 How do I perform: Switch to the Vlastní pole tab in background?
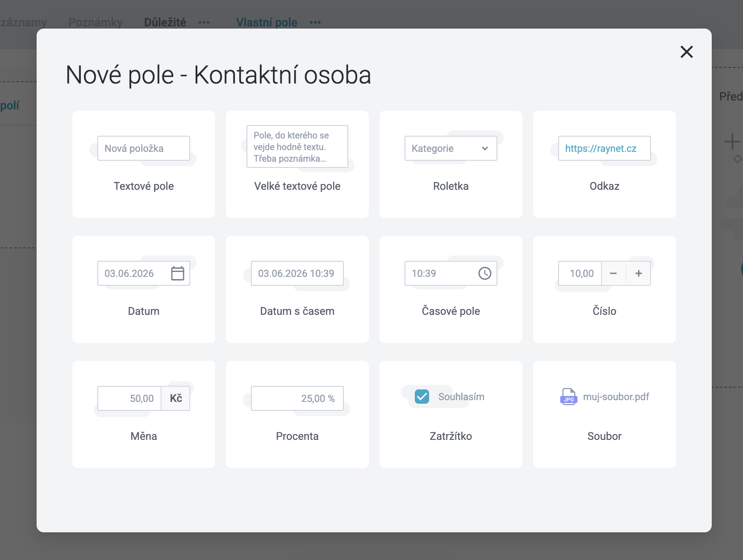[267, 22]
